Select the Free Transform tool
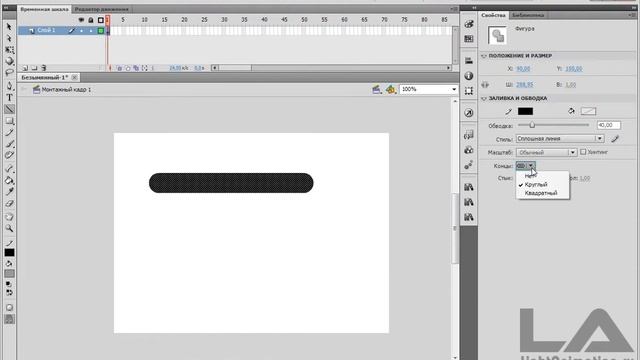Image resolution: width=640 pixels, height=360 pixels. point(9,50)
